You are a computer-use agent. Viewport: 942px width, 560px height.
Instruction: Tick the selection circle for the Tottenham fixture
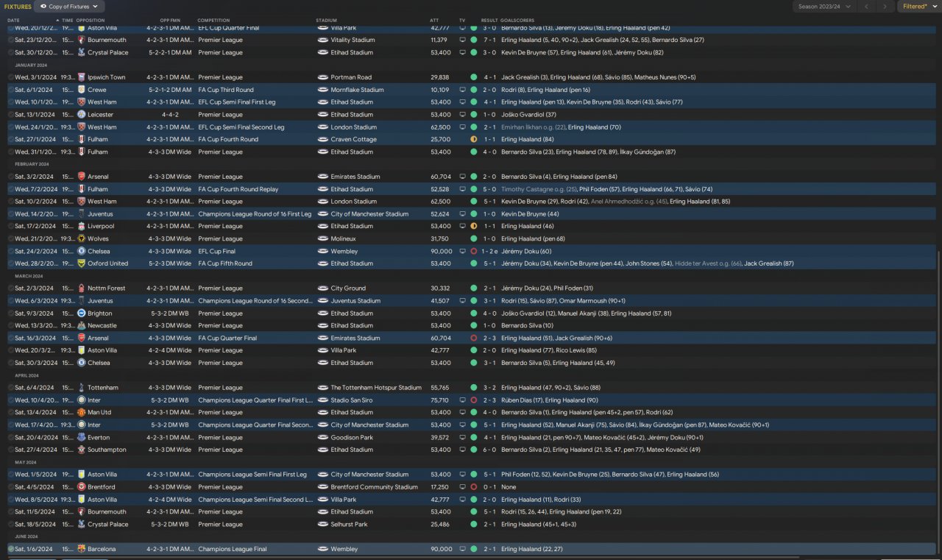pyautogui.click(x=10, y=388)
